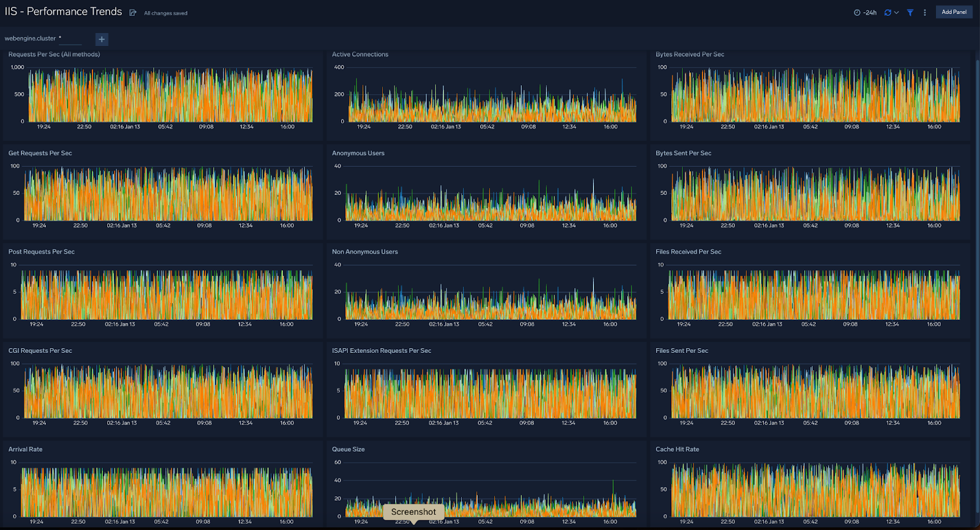Toggle the dashboard filter funnel icon
This screenshot has width=980, height=530.
coord(910,12)
